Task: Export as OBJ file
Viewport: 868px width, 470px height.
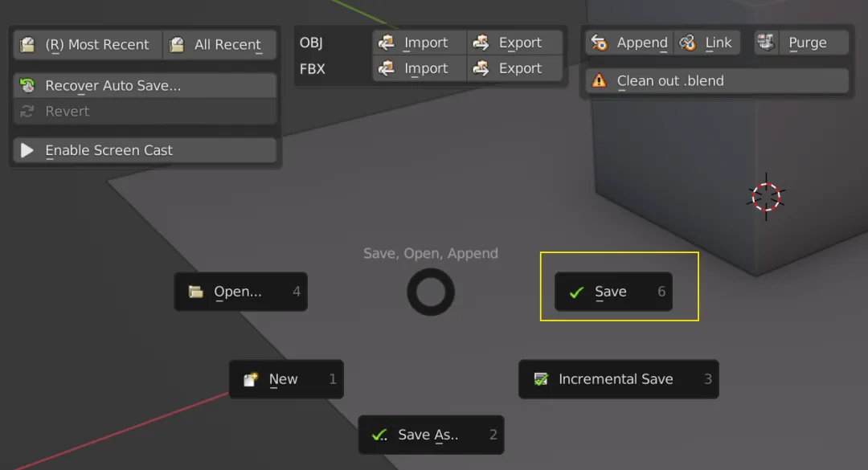Action: pos(515,43)
